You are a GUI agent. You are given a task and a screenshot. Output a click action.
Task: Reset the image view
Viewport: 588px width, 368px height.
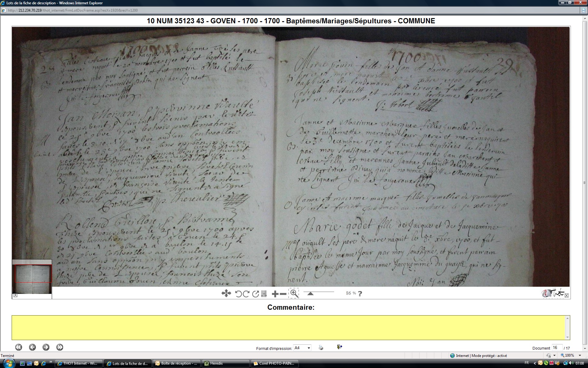click(255, 294)
